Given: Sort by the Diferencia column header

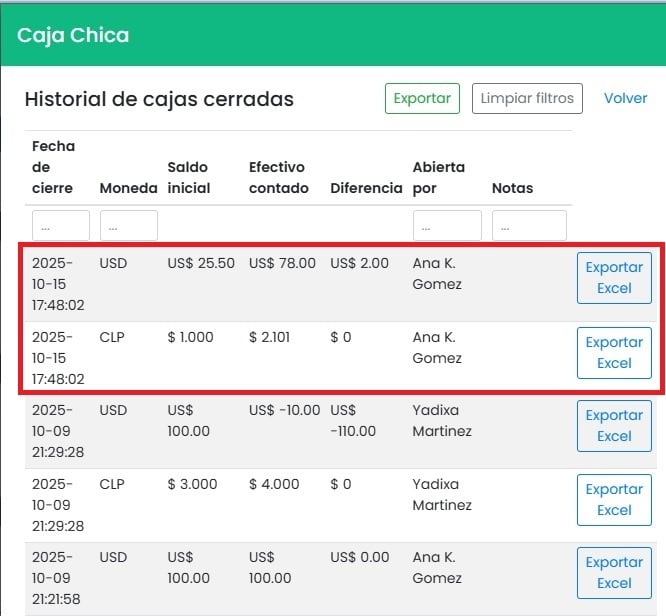Looking at the screenshot, I should pos(366,188).
